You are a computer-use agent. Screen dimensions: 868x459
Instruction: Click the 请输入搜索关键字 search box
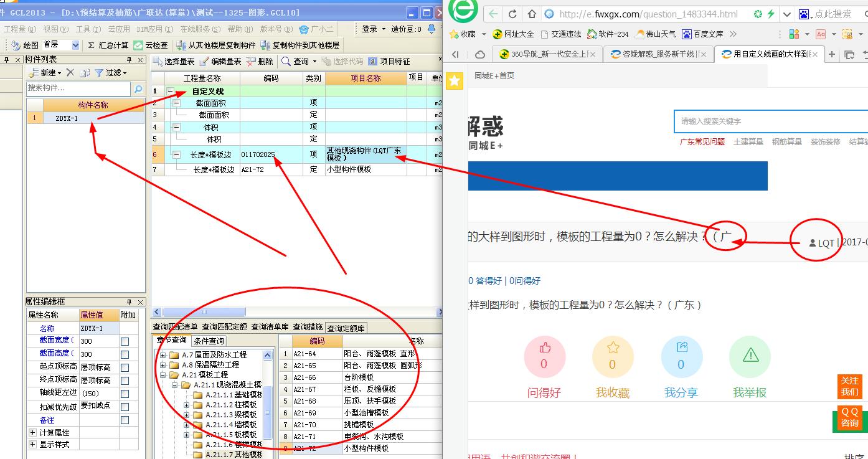point(771,121)
